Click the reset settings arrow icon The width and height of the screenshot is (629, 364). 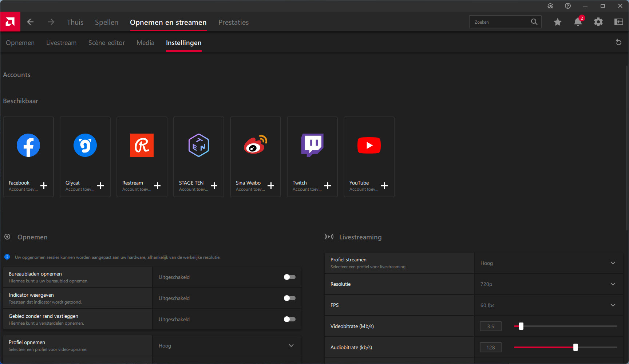(618, 42)
